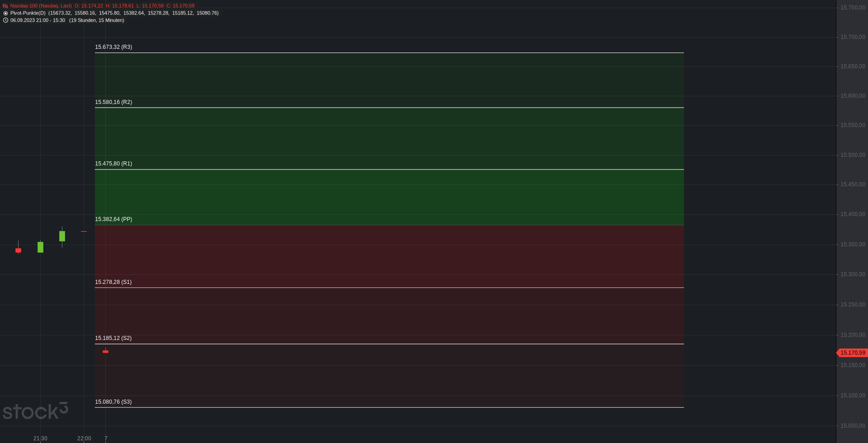
Task: Click the 15.080,76 (S3) support label
Action: [x=113, y=402]
